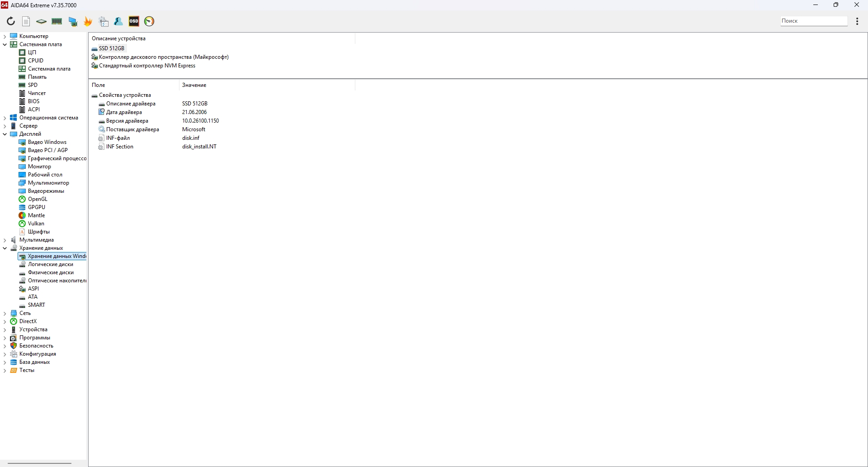Image resolution: width=868 pixels, height=467 pixels.
Task: Expand the Операционная система node
Action: [5, 118]
